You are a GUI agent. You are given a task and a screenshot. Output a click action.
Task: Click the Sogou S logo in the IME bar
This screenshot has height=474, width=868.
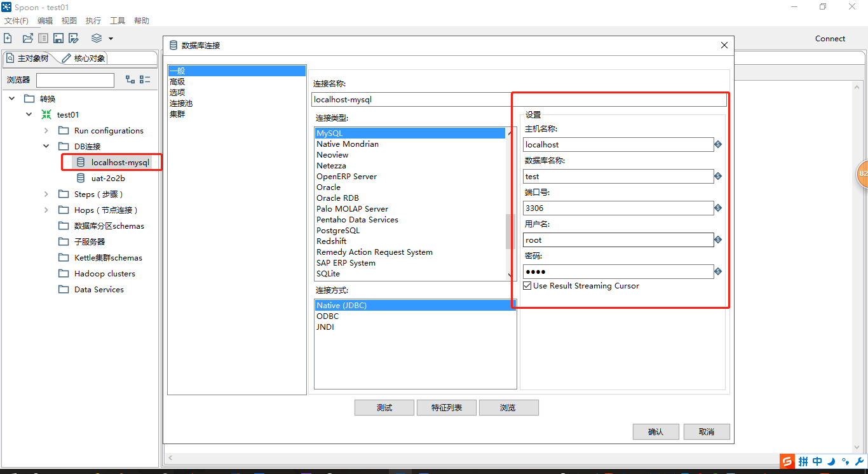(x=787, y=461)
